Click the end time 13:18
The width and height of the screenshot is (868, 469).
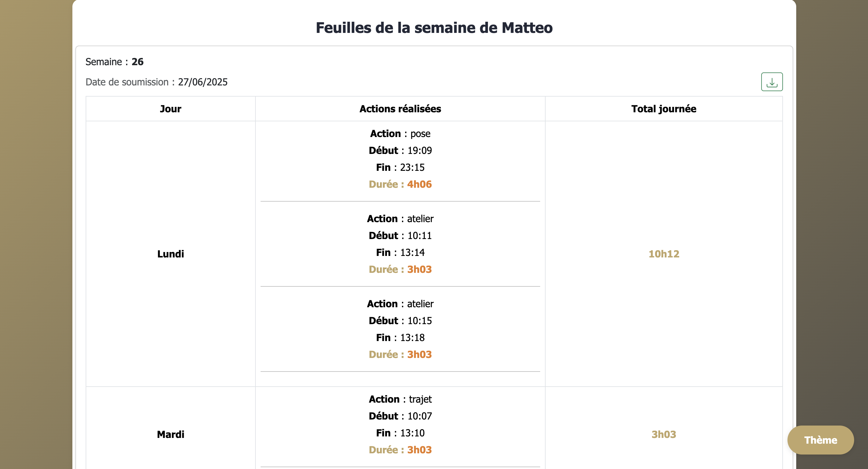(412, 337)
